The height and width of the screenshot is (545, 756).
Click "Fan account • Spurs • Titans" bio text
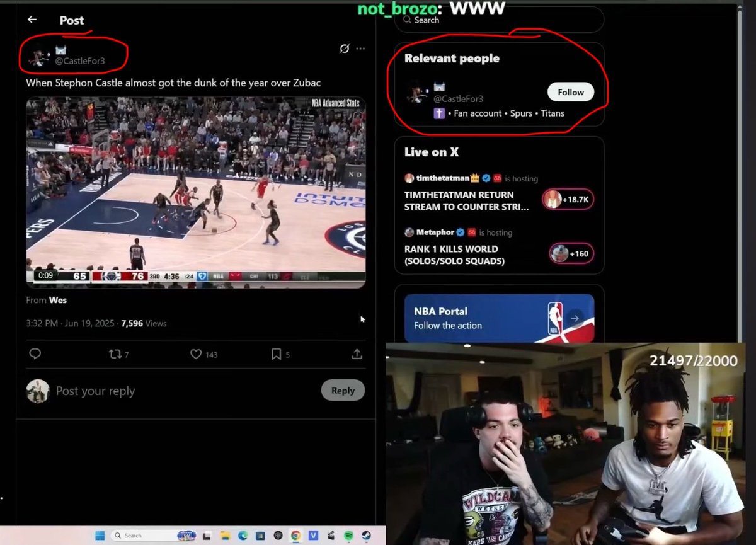pyautogui.click(x=509, y=113)
